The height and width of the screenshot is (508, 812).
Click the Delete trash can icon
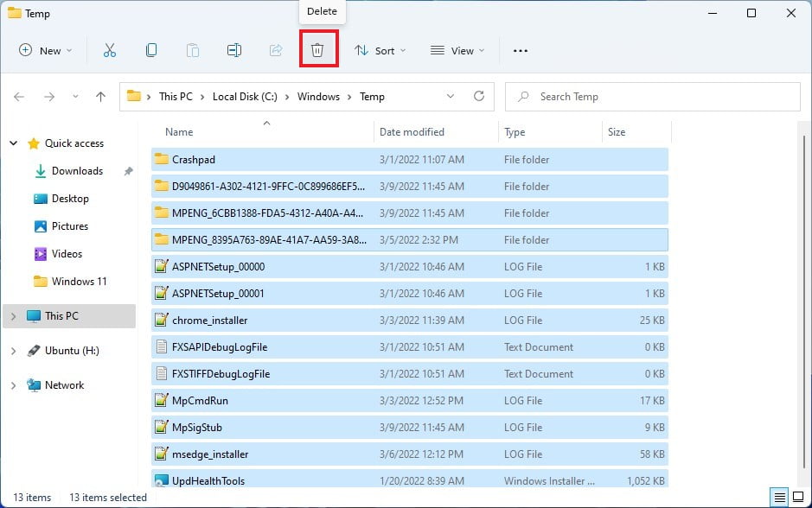(x=317, y=51)
